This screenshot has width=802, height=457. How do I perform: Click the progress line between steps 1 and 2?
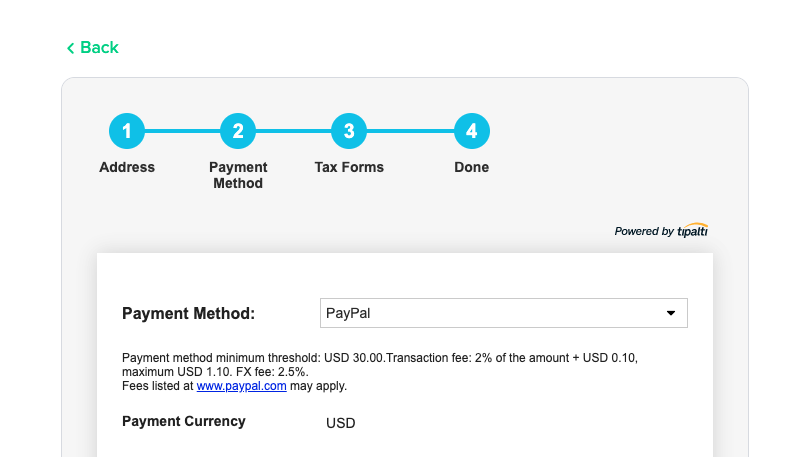pos(182,131)
